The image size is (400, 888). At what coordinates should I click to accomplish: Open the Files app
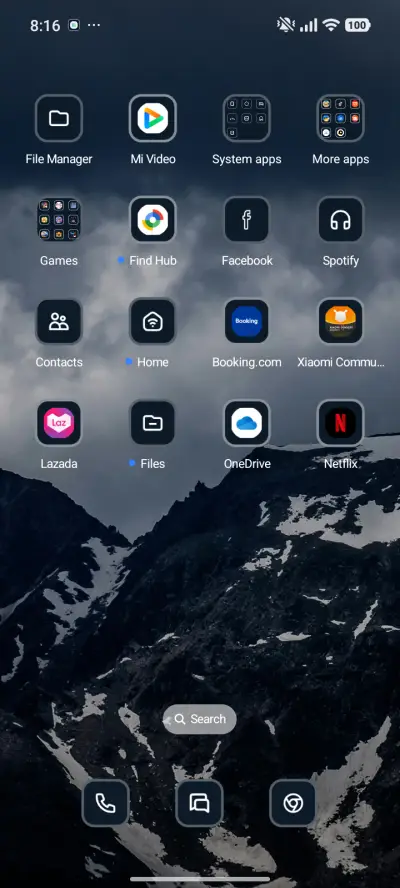pos(153,423)
